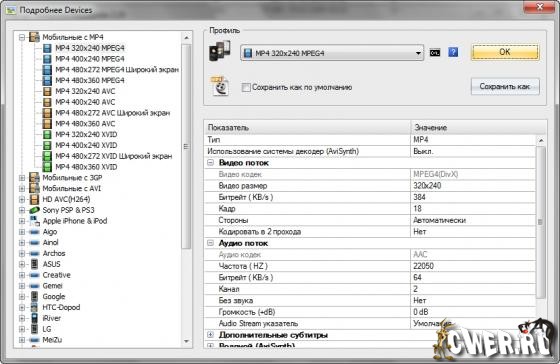
Task: Select MP4 480x272 XVID Широкий экран item
Action: tap(114, 156)
